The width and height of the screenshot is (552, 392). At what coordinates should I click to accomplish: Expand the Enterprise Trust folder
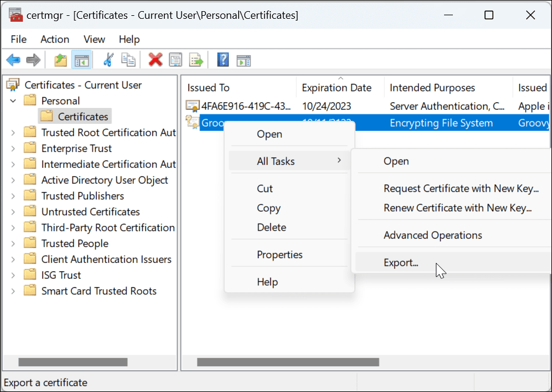point(13,148)
